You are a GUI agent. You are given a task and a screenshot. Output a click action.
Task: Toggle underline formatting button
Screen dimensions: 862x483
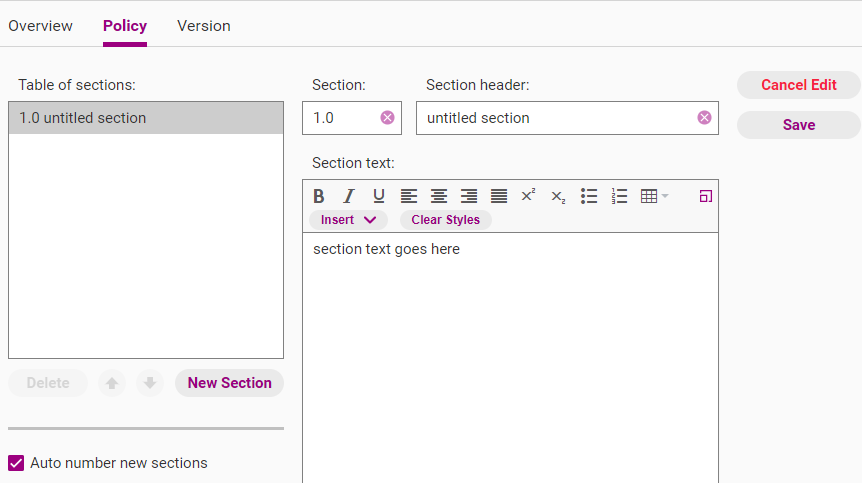379,197
